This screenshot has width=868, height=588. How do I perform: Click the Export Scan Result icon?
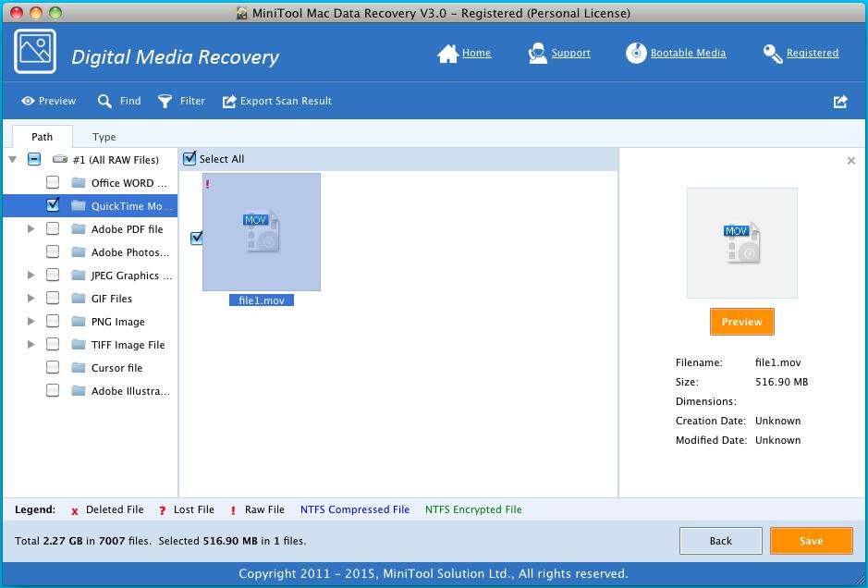(x=229, y=102)
